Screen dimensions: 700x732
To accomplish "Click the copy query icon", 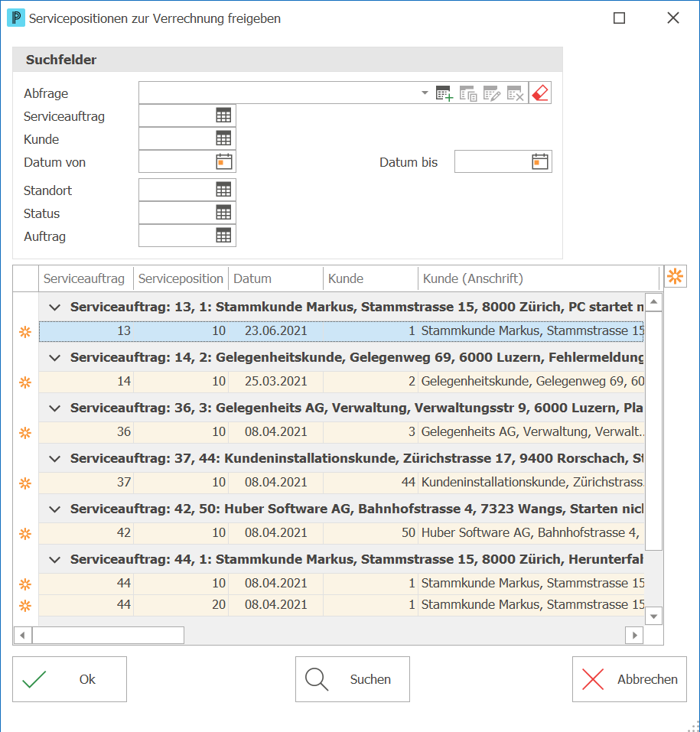I will point(468,93).
